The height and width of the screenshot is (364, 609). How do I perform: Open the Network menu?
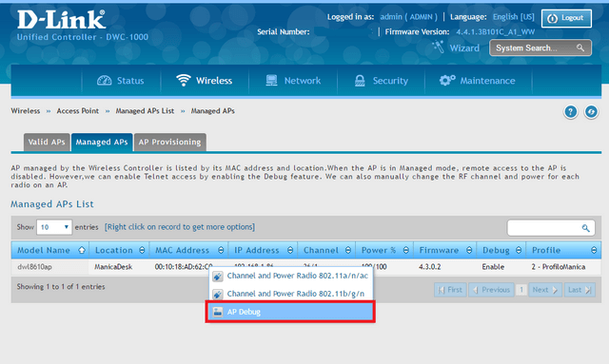pos(293,81)
